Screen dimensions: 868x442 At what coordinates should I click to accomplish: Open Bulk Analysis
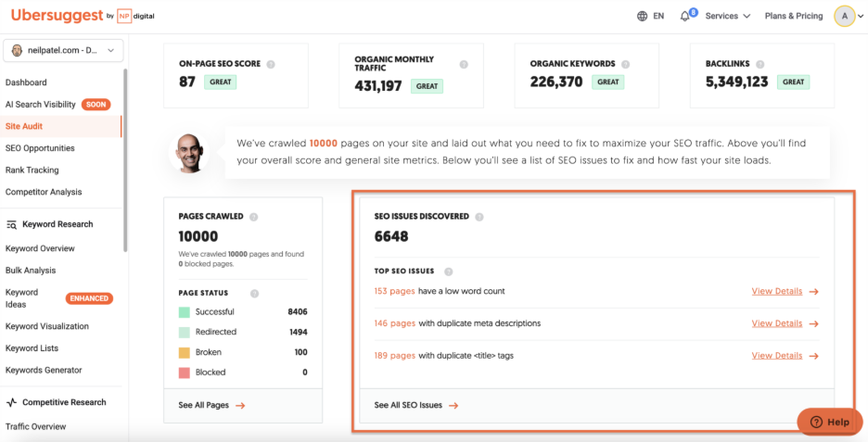31,271
